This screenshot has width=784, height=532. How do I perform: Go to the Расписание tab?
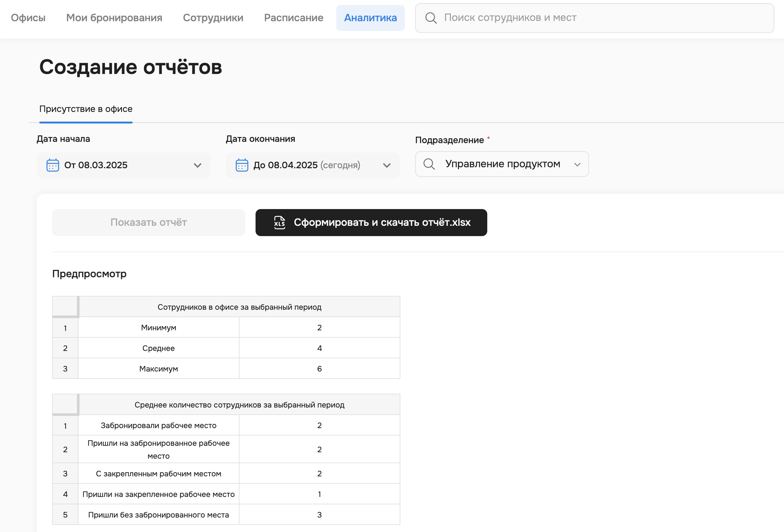[x=293, y=18]
